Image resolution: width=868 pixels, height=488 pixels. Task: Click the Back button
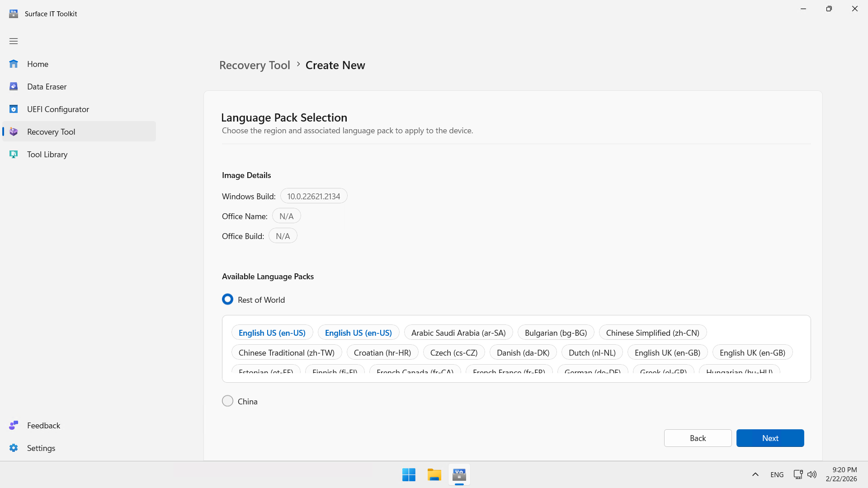[x=698, y=438]
